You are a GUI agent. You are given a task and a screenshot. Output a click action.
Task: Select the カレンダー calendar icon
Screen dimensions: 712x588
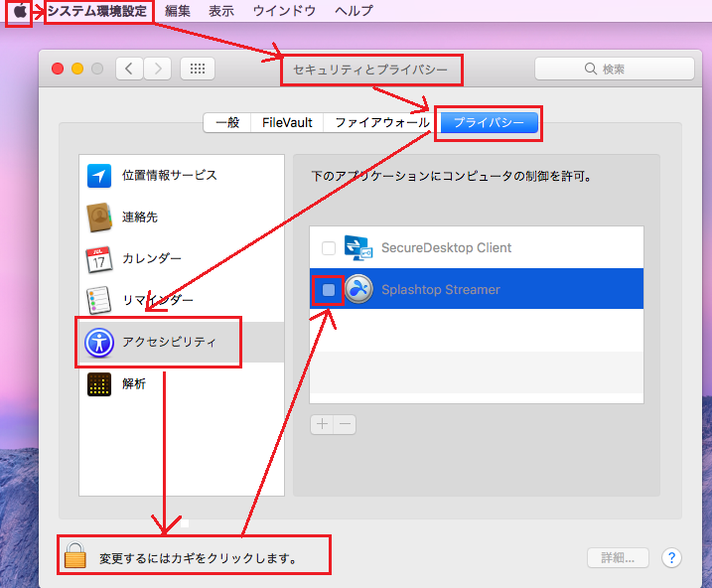[99, 259]
